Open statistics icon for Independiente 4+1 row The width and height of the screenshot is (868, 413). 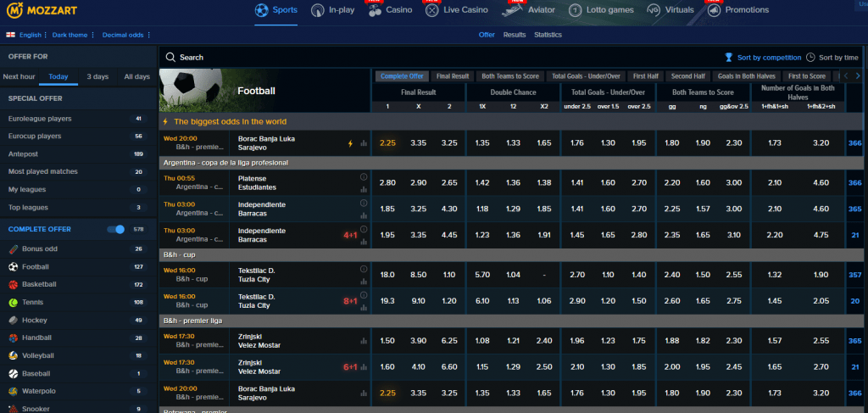[364, 241]
